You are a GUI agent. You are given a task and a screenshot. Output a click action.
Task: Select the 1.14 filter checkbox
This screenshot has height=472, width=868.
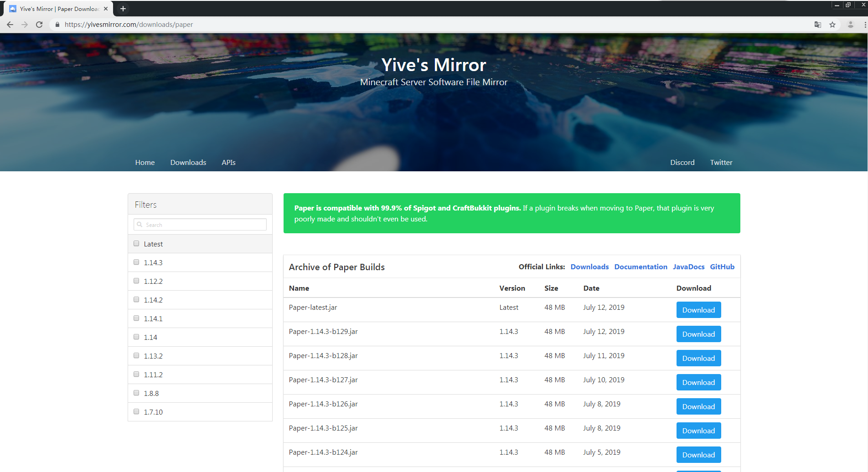(136, 337)
